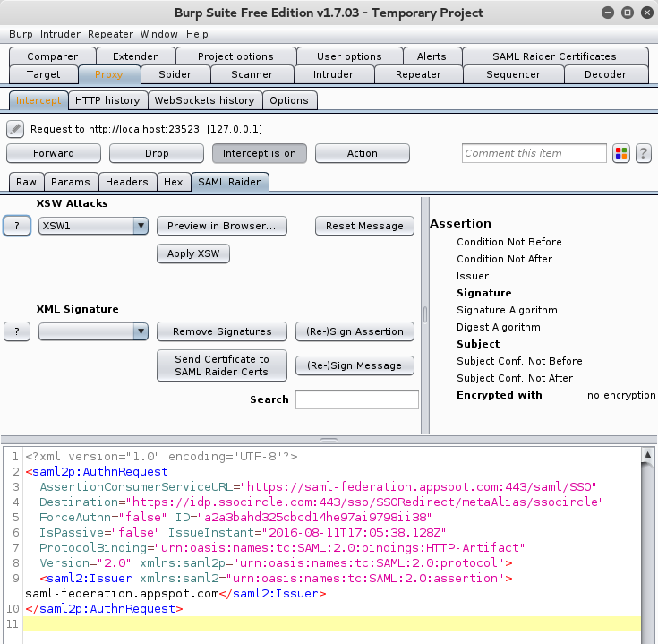
Task: Click the XML editor scrollbar up arrow
Action: [647, 455]
